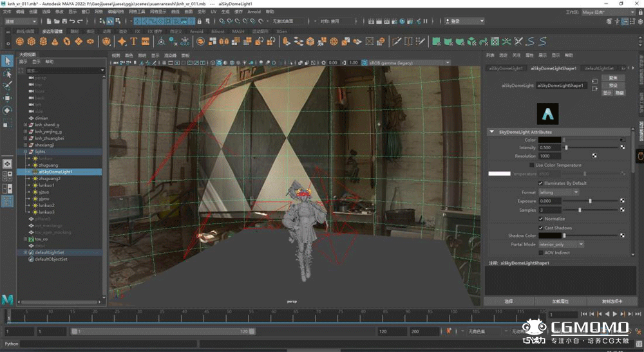Click the Intensity map checker button
This screenshot has height=352, width=644.
622,147
